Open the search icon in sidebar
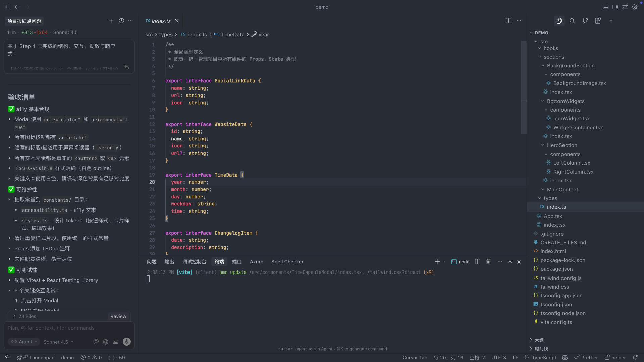This screenshot has width=644, height=362. point(572,21)
